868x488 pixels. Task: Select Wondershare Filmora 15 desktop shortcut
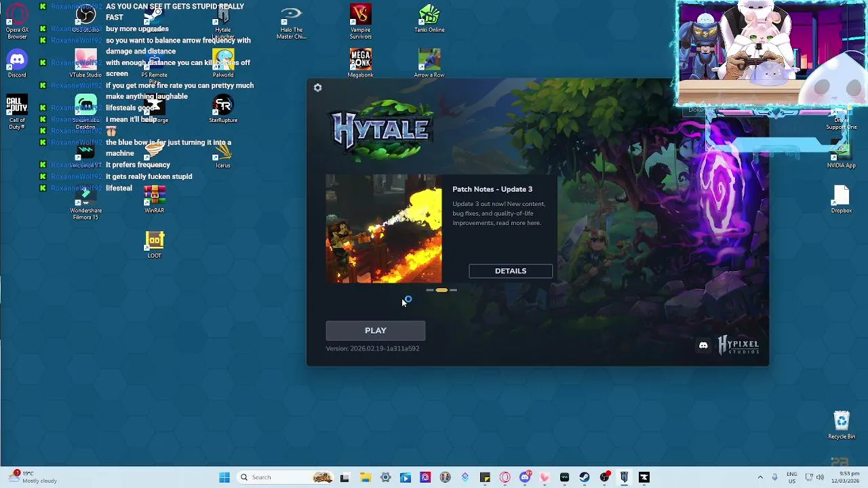coord(85,201)
